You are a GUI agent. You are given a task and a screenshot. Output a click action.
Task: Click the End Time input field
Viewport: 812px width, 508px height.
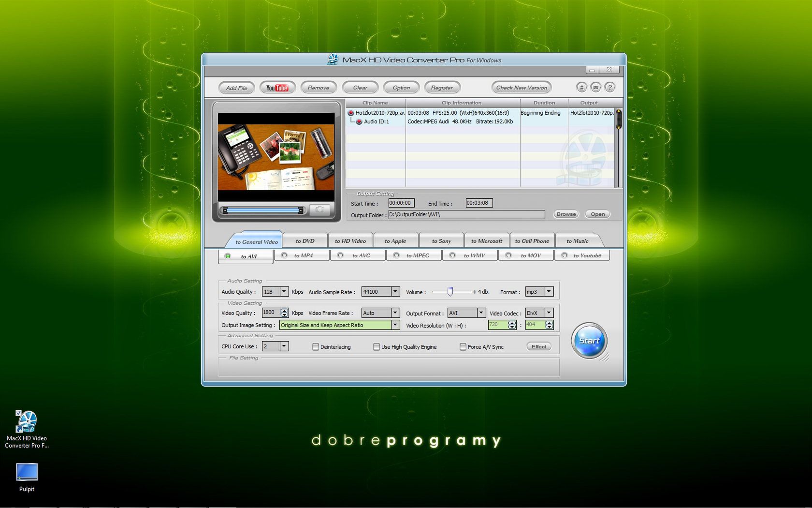pyautogui.click(x=479, y=203)
